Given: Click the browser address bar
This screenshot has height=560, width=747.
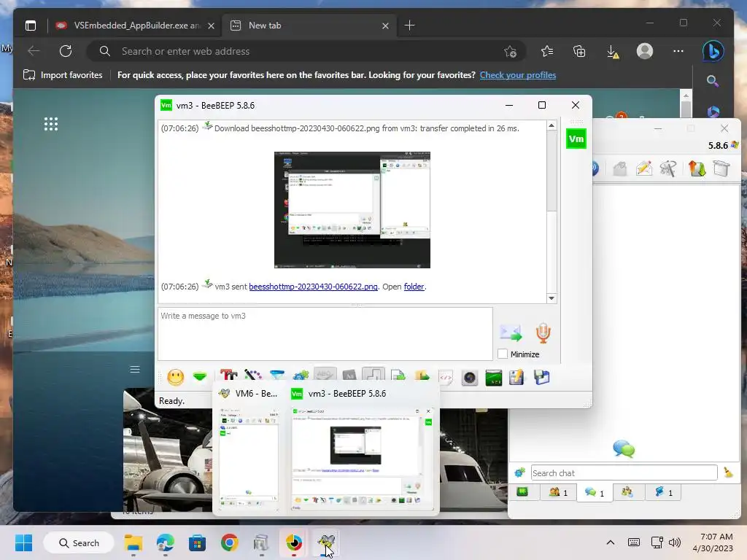Looking at the screenshot, I should pos(306,51).
